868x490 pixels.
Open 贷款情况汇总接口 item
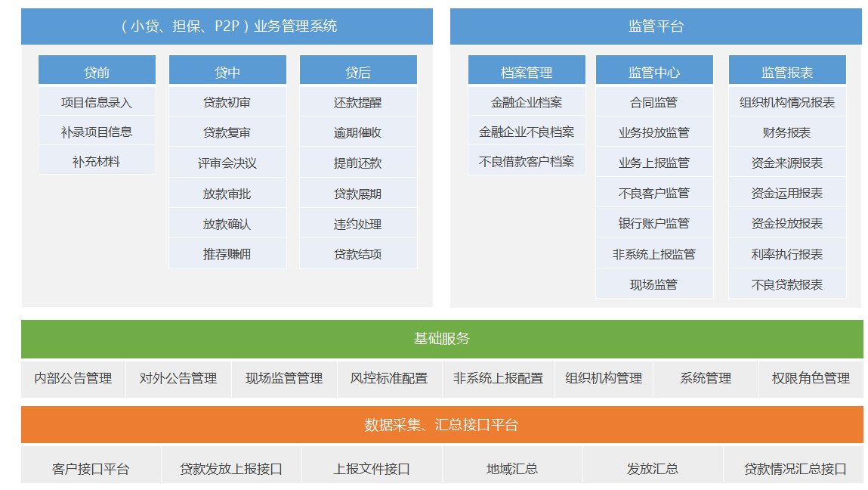point(795,469)
